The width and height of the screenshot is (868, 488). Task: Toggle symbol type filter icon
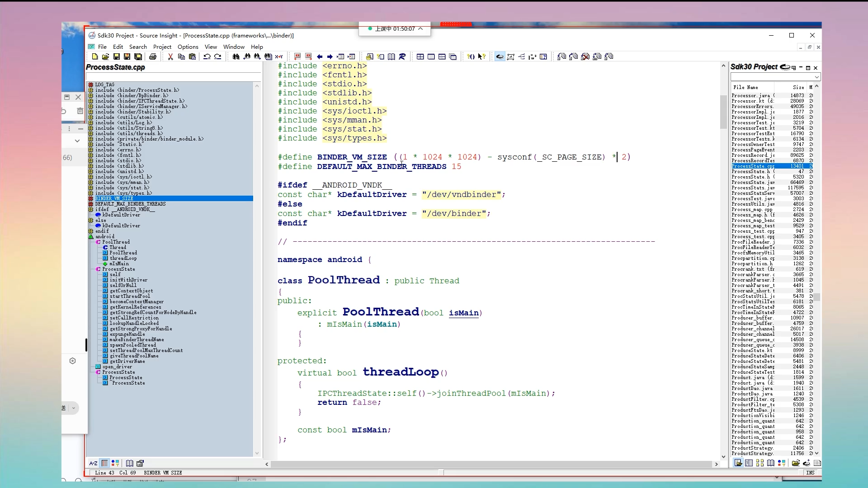[x=115, y=463]
